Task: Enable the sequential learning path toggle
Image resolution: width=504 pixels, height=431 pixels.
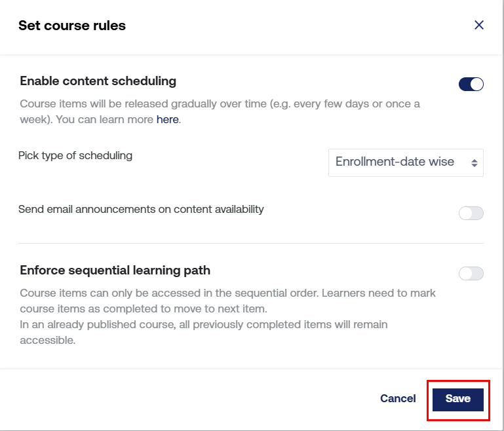Action: tap(471, 273)
